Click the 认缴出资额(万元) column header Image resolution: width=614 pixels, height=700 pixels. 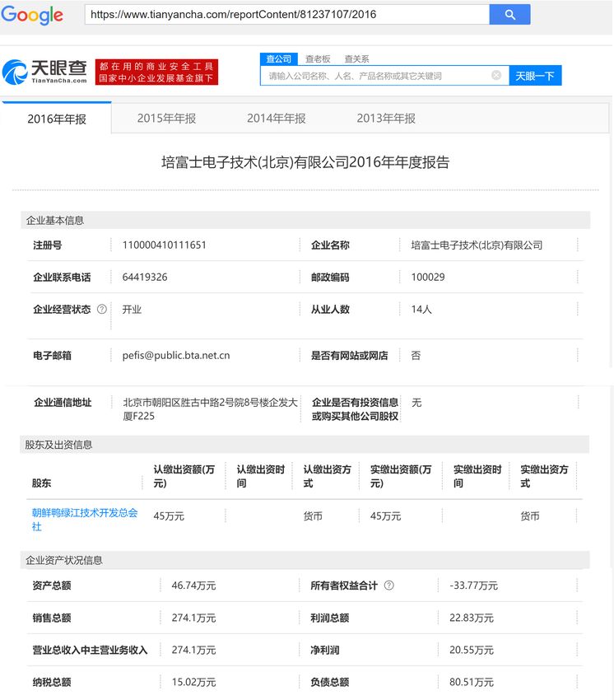click(184, 476)
